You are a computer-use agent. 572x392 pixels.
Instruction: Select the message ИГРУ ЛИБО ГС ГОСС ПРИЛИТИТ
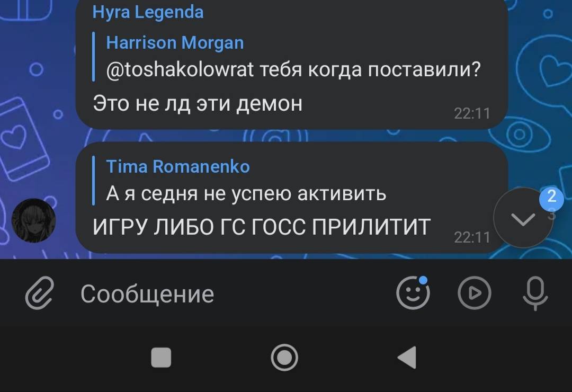coord(262,227)
